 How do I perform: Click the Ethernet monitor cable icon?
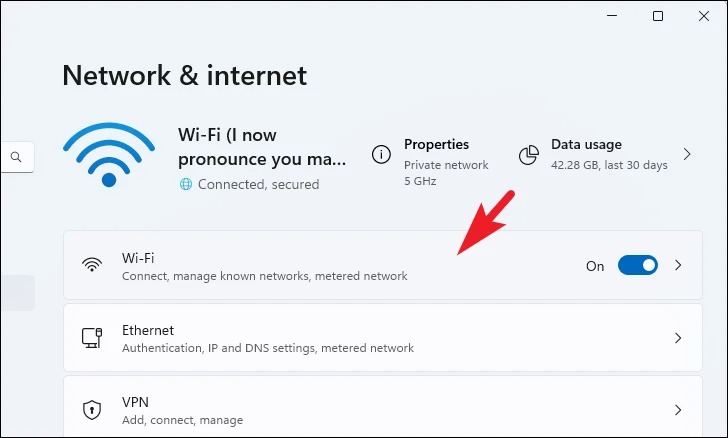coord(92,338)
